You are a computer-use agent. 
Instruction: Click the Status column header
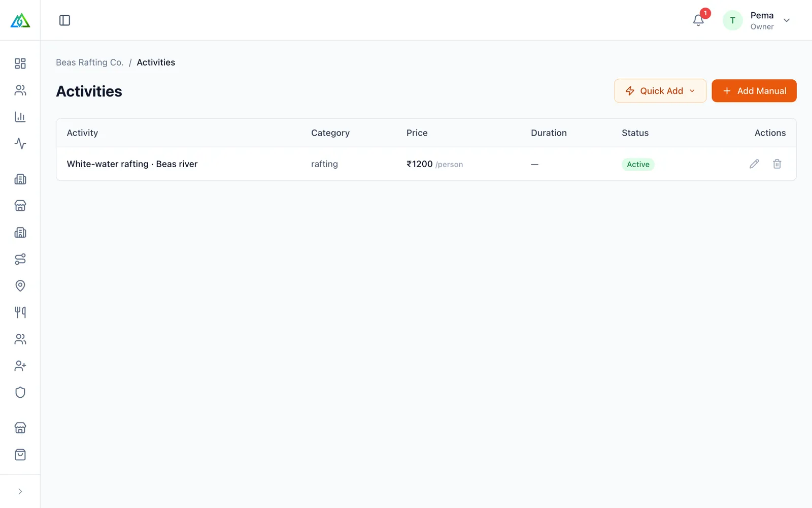pos(635,133)
